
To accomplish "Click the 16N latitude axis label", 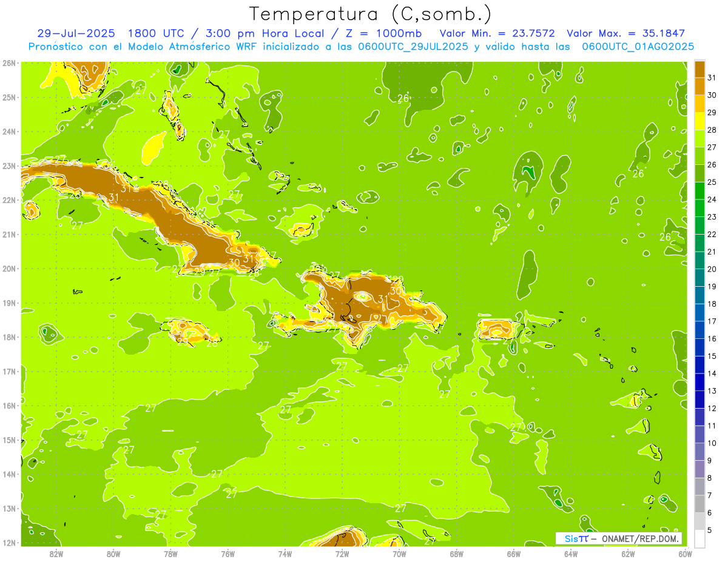I will (x=8, y=406).
